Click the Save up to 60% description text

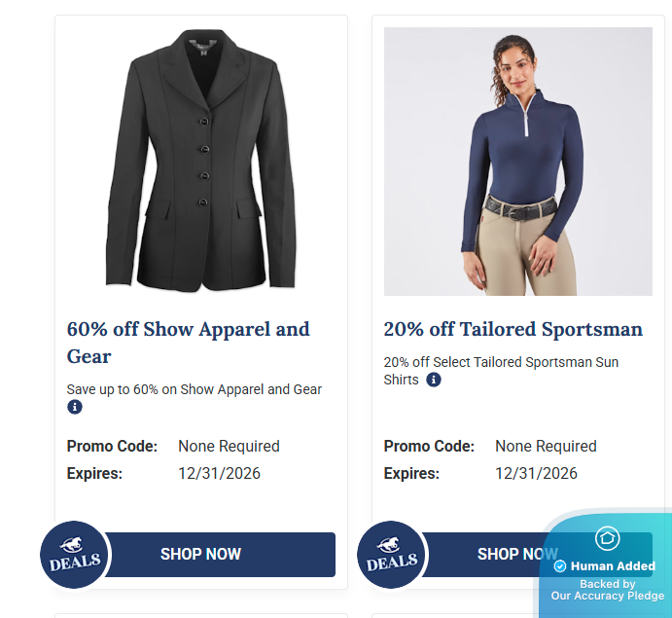194,389
